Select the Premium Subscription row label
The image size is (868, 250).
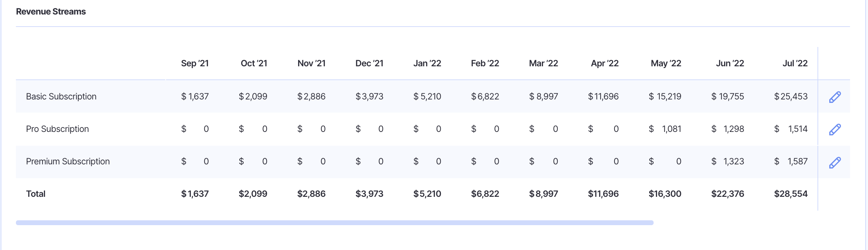point(68,161)
